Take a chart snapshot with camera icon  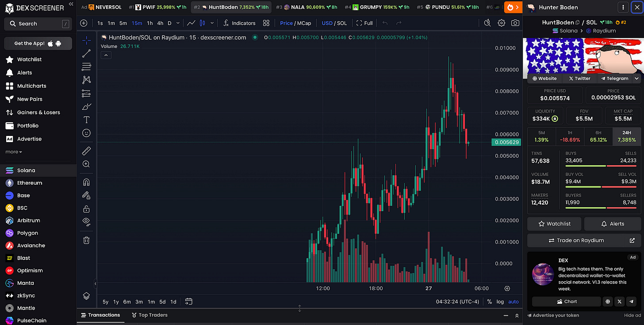tap(515, 23)
